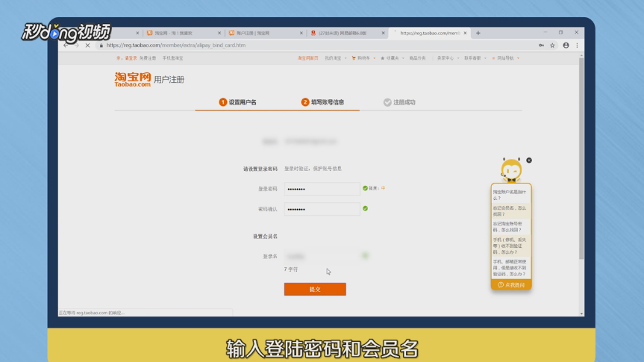The image size is (644, 362).
Task: Open a new browser tab
Action: point(478,33)
